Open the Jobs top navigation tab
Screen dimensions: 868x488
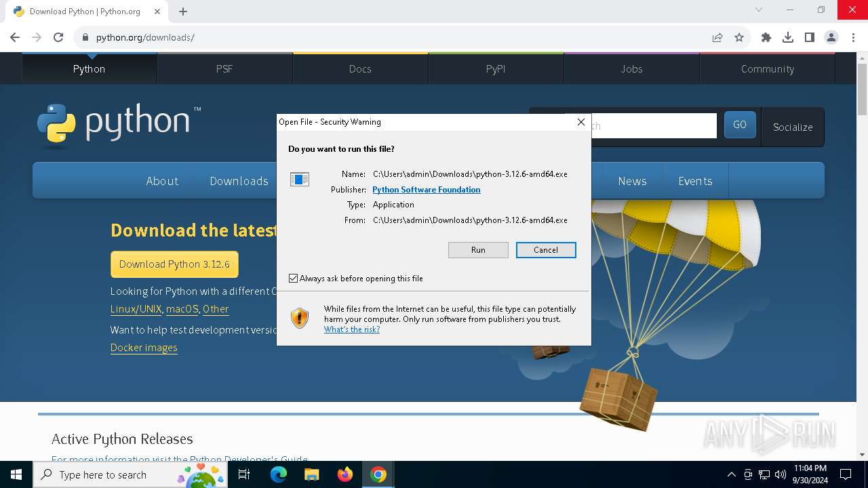[631, 68]
